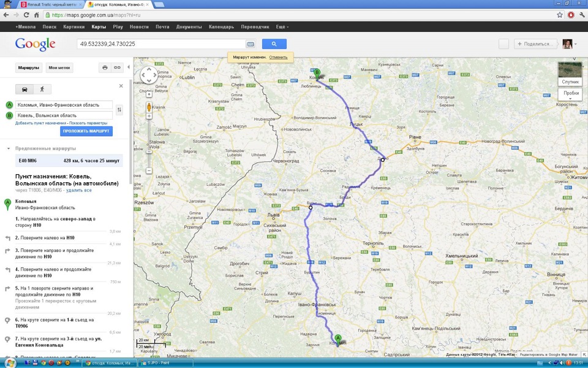Click the RU language indicator
This screenshot has height=368, width=588.
[540, 363]
